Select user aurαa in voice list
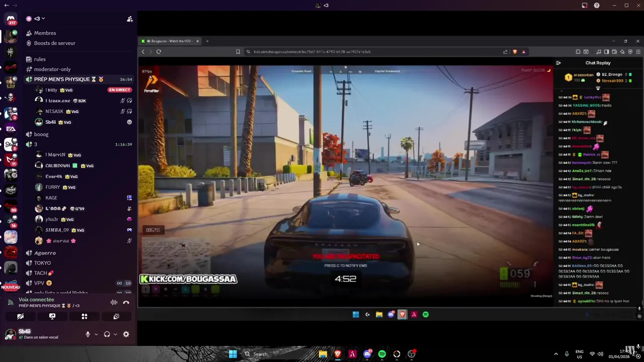 coord(83,241)
